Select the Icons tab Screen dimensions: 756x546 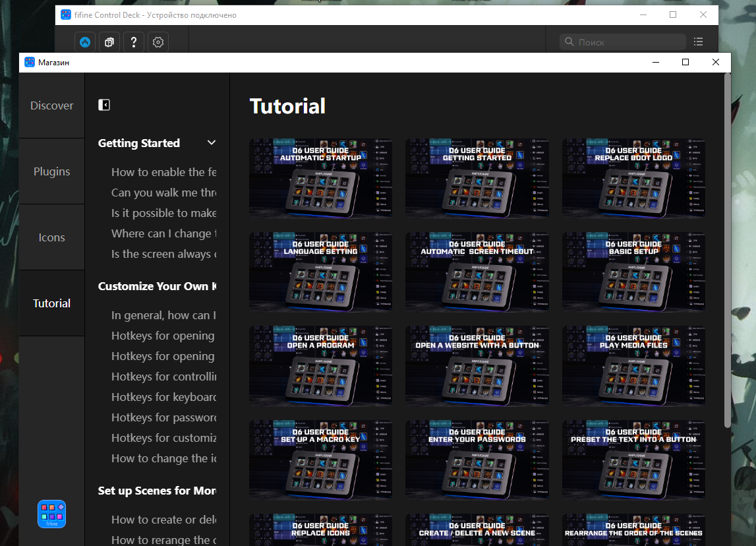tap(51, 237)
